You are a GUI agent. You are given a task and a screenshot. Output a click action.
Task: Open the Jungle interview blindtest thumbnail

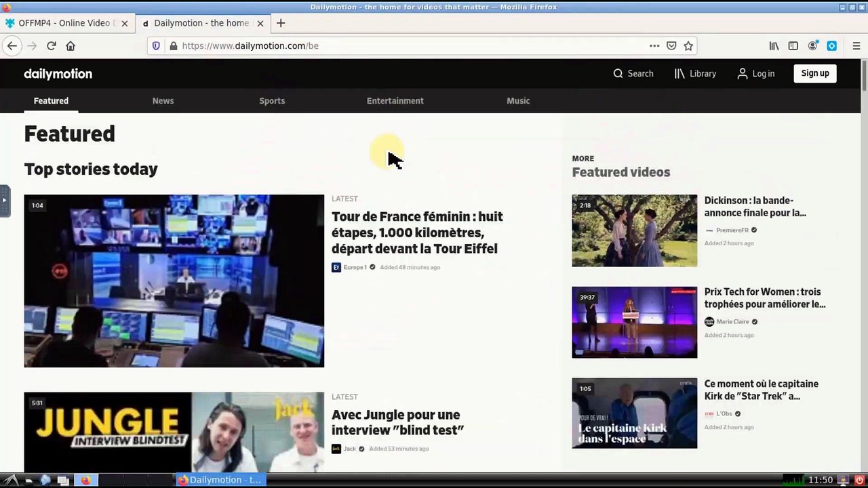[x=174, y=432]
